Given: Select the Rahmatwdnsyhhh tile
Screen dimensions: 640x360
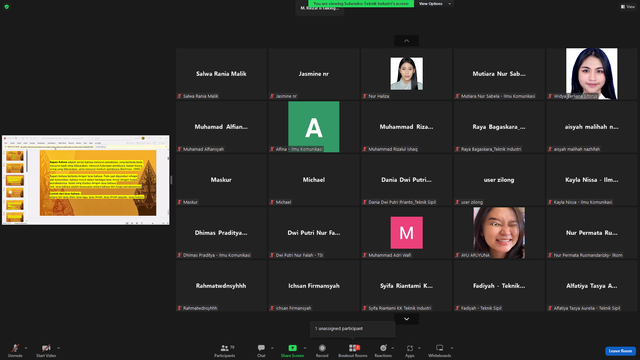Looking at the screenshot, I should (x=221, y=286).
